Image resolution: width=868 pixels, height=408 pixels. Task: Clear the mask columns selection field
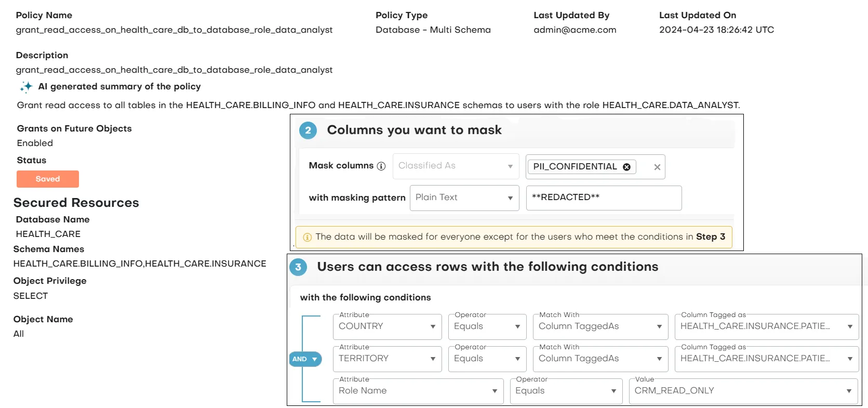[657, 167]
